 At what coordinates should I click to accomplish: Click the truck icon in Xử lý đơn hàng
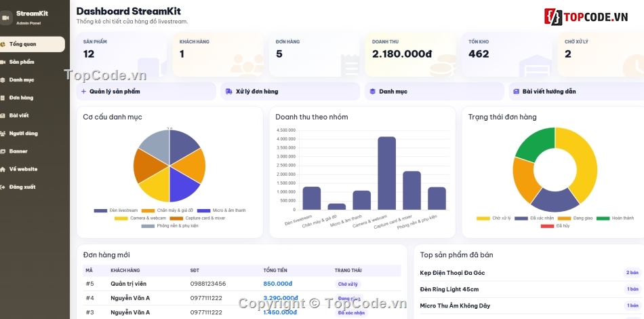point(229,91)
